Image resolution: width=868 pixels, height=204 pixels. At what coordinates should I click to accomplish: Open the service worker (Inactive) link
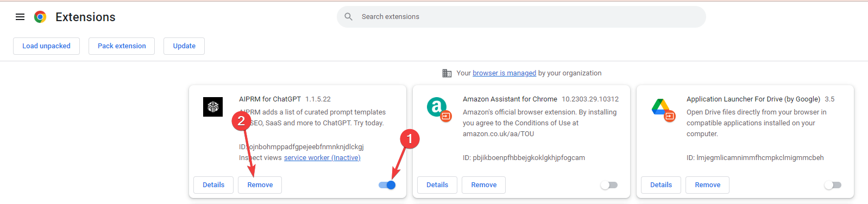(322, 158)
